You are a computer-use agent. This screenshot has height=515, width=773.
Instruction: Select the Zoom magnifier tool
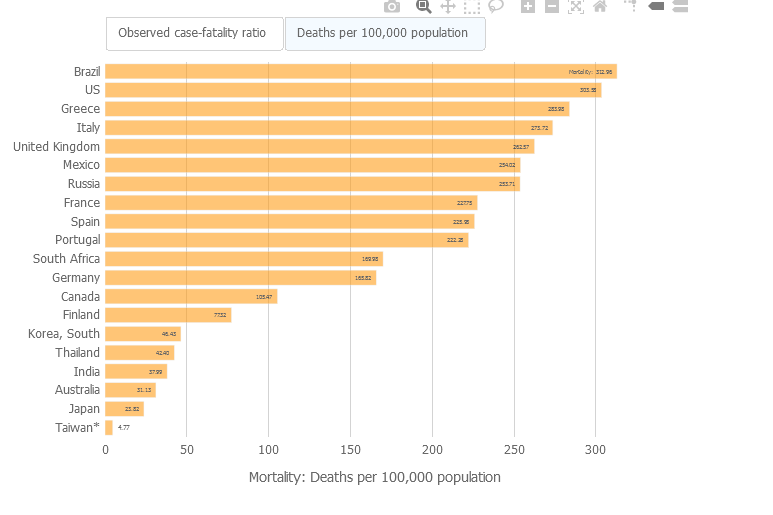point(423,6)
